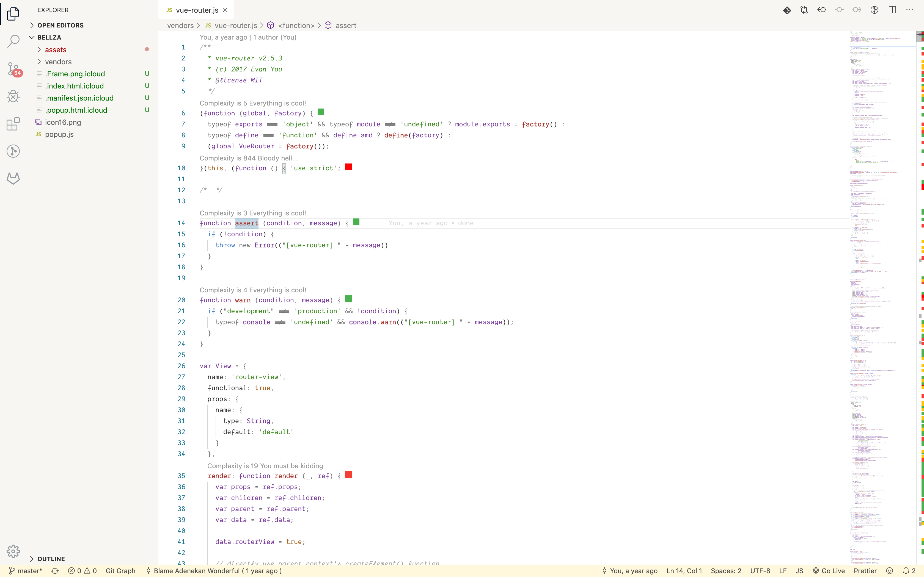
Task: Select the vue-router.js editor tab
Action: (197, 10)
